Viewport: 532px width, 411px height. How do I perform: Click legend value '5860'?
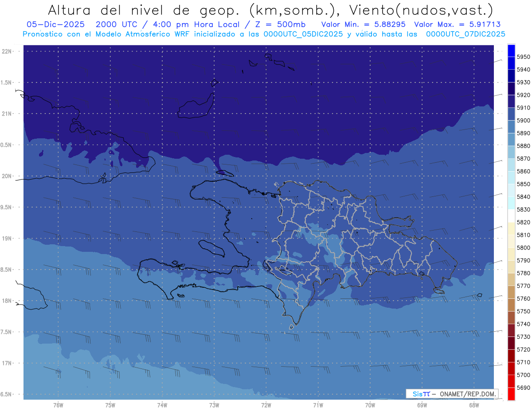[524, 172]
